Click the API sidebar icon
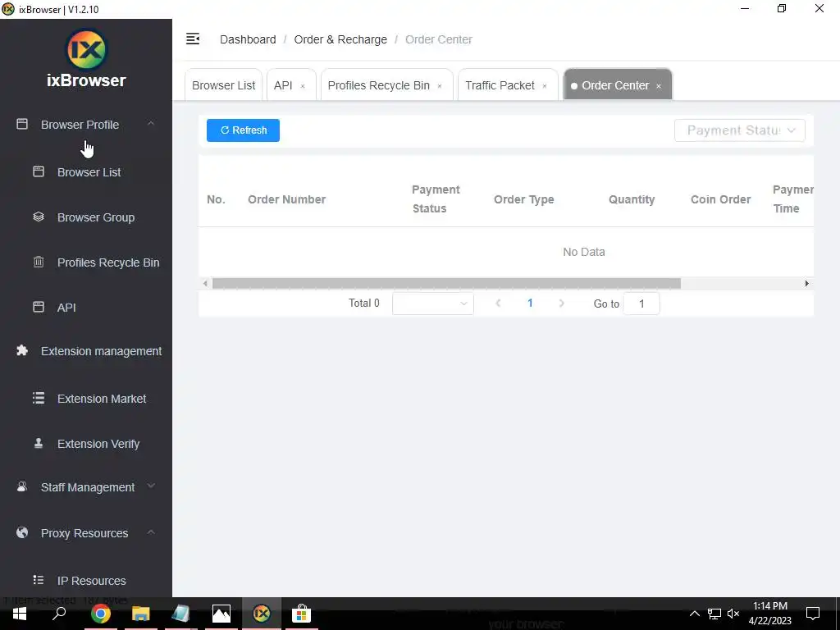This screenshot has width=840, height=630. (39, 307)
